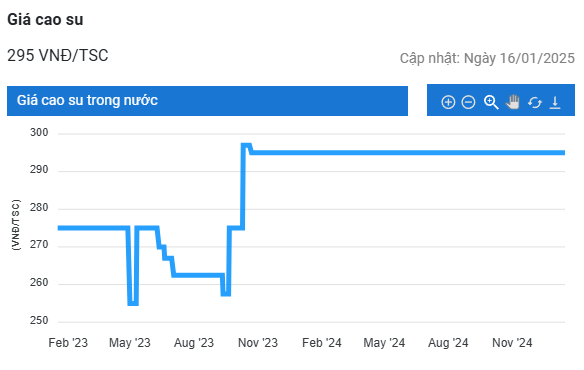The width and height of the screenshot is (584, 370).
Task: Click the May '23 price dip on the line
Action: click(133, 304)
